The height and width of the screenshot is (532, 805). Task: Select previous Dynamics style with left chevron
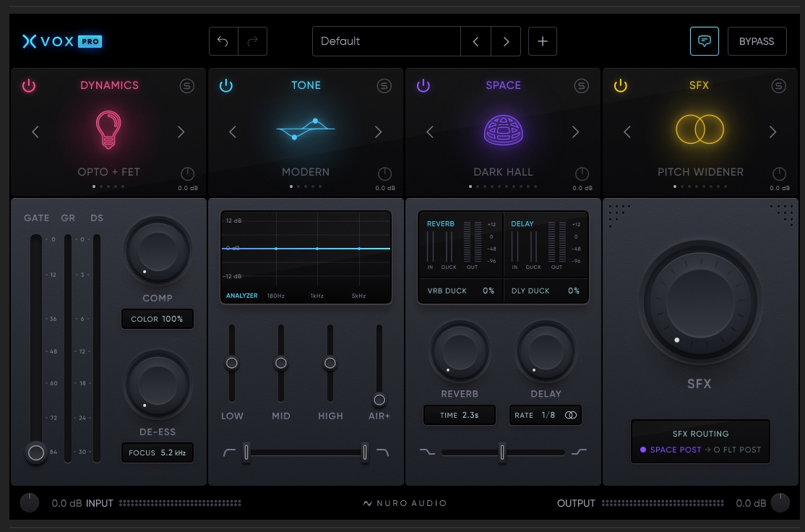[x=35, y=132]
